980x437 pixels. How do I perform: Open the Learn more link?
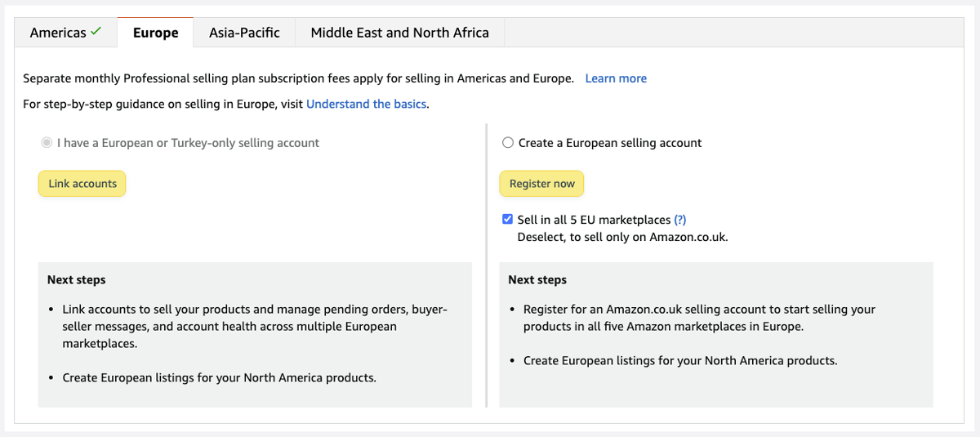616,78
